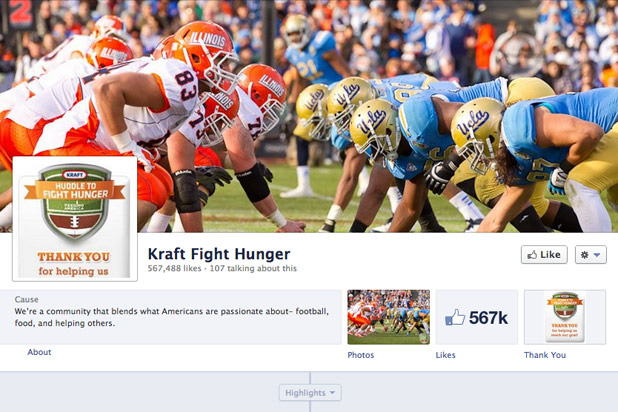This screenshot has width=618, height=412.
Task: Click the blue thumbs-up icon beside 567k
Action: [x=455, y=317]
